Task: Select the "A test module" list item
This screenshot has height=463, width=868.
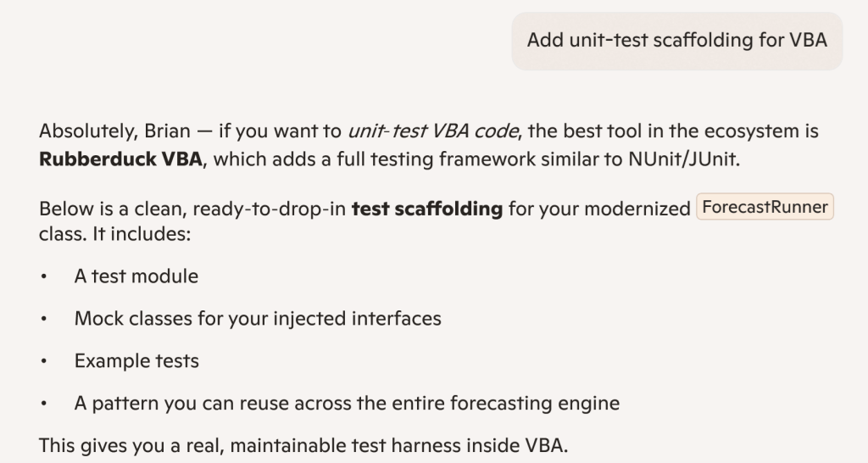Action: point(136,276)
